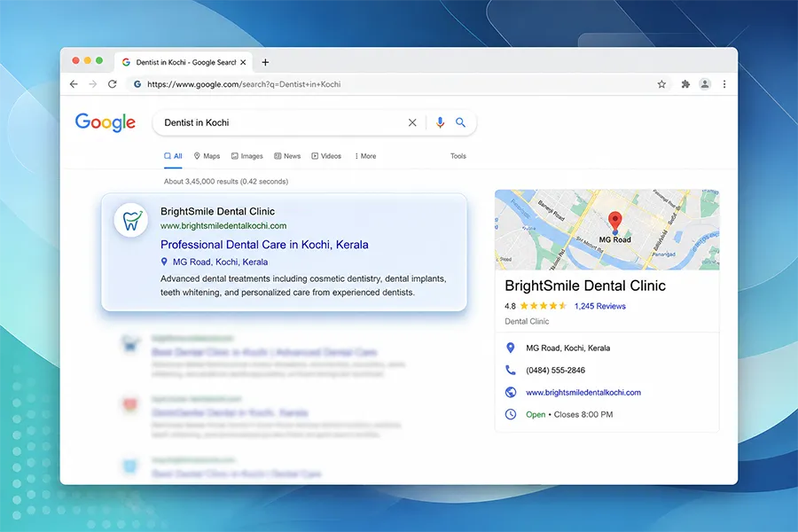Submit search with the magnifier icon
The image size is (798, 532).
coord(460,122)
